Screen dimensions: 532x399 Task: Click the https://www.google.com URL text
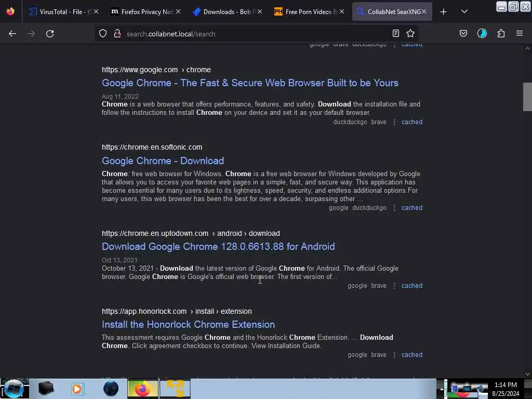click(x=140, y=70)
